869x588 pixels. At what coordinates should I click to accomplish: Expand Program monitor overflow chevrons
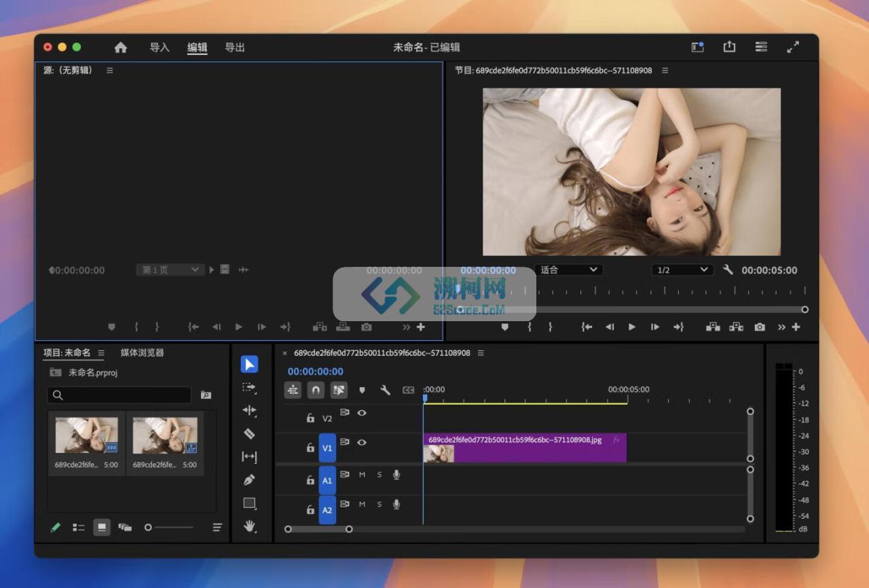(x=781, y=327)
